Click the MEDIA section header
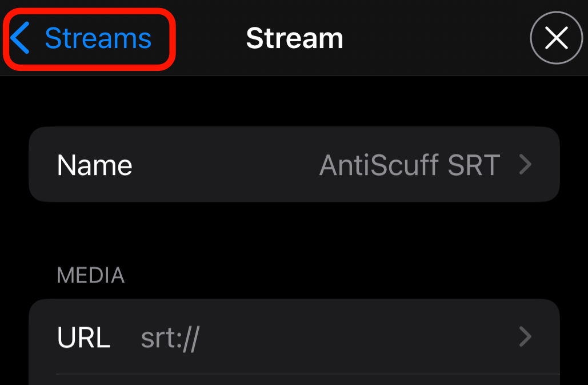 pyautogui.click(x=90, y=276)
